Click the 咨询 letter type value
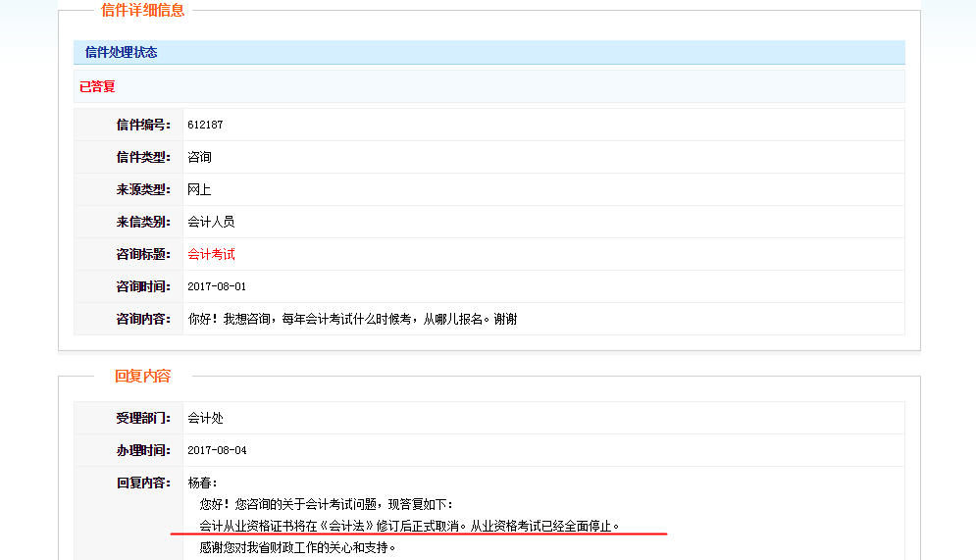 199,157
